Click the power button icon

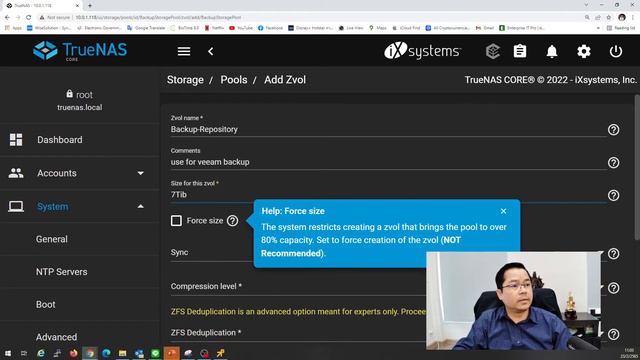(616, 51)
